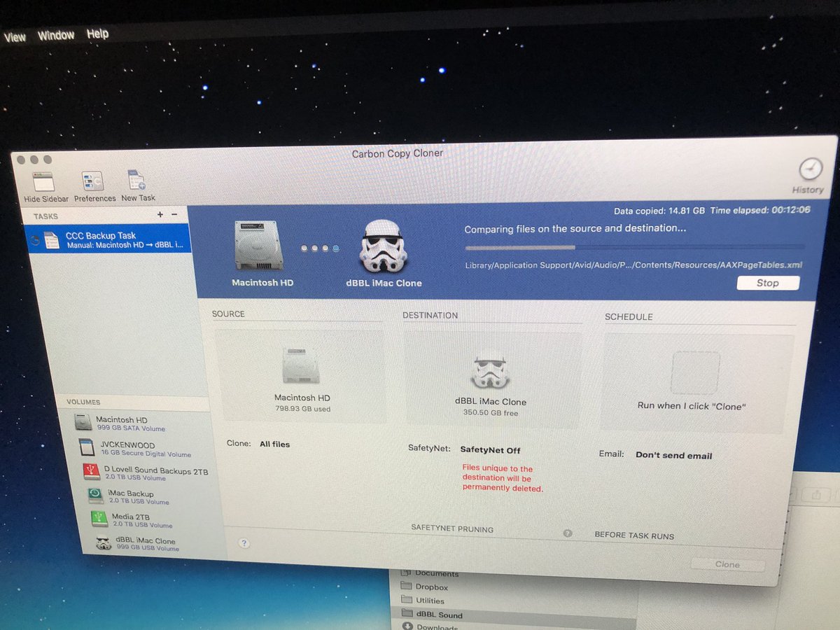Click the Macintosh HD drive icon in the blue header

(259, 245)
